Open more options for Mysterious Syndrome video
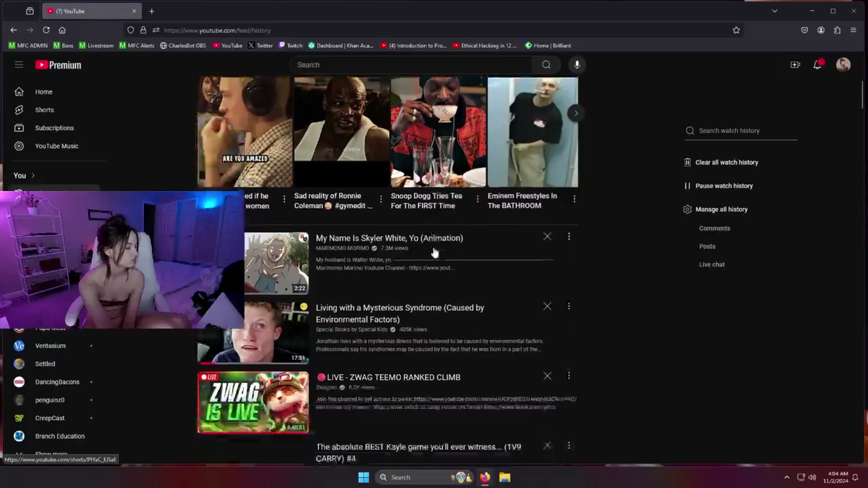The width and height of the screenshot is (868, 488). (x=569, y=306)
